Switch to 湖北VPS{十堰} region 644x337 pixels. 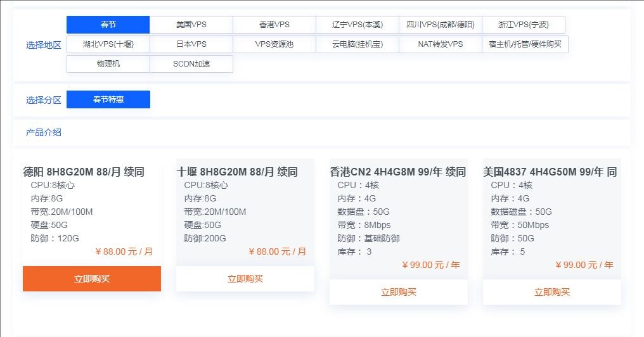click(108, 44)
